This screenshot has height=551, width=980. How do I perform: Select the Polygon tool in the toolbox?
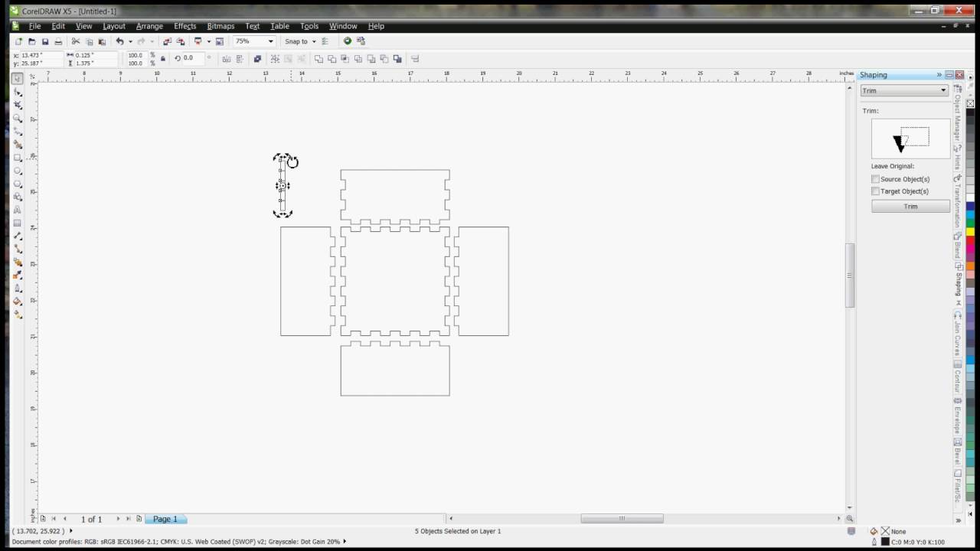(18, 184)
